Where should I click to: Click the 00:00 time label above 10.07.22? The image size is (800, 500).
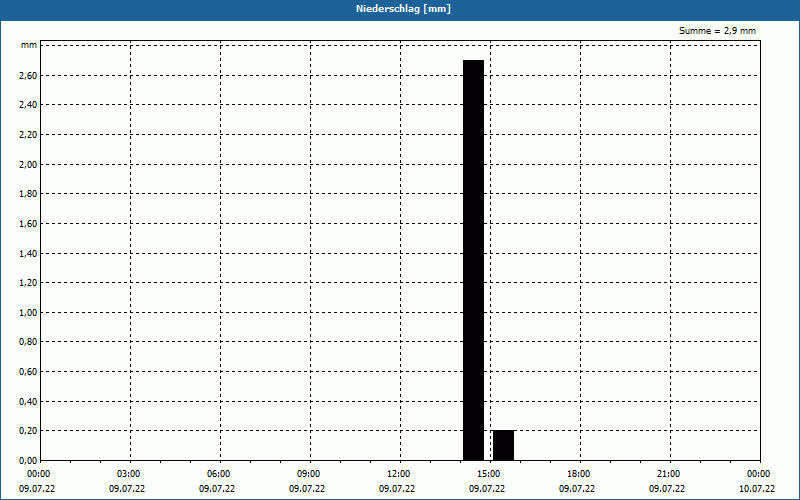(x=759, y=474)
